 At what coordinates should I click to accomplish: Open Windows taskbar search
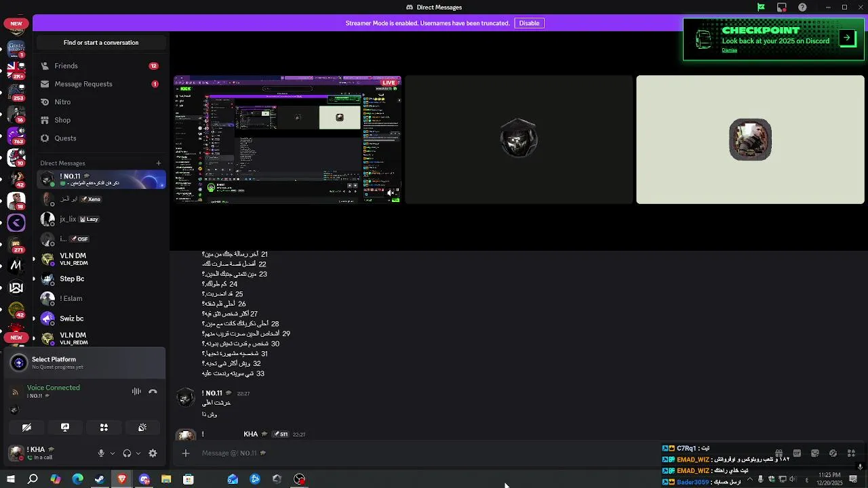pyautogui.click(x=33, y=479)
